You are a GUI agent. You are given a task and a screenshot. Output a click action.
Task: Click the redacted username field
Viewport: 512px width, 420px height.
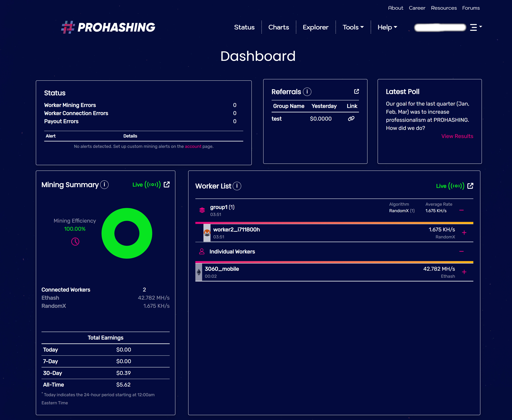(440, 27)
